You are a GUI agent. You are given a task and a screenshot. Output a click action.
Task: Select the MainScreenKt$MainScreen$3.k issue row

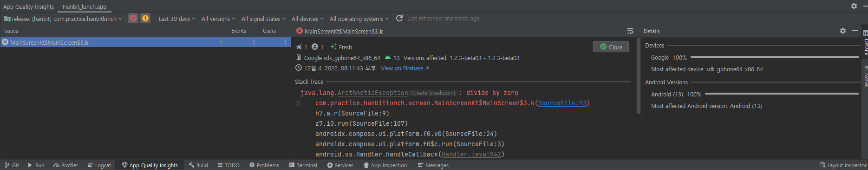click(145, 42)
